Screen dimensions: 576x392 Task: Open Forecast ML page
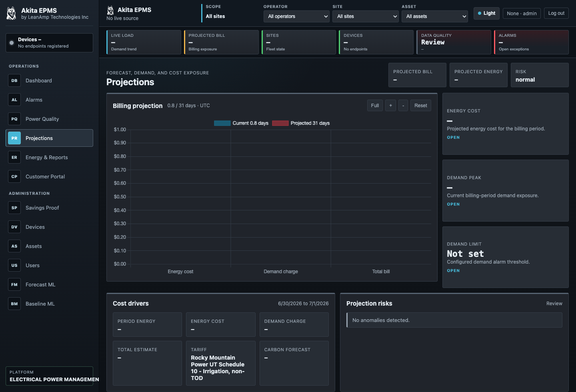coord(50,284)
